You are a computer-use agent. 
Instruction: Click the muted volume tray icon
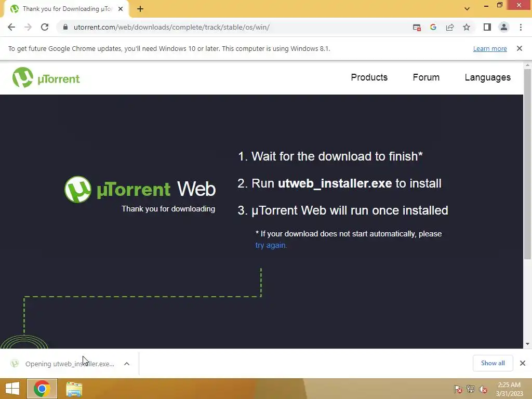point(483,389)
